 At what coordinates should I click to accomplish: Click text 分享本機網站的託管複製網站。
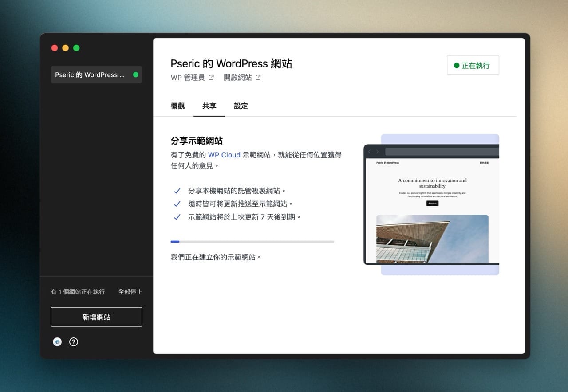237,191
